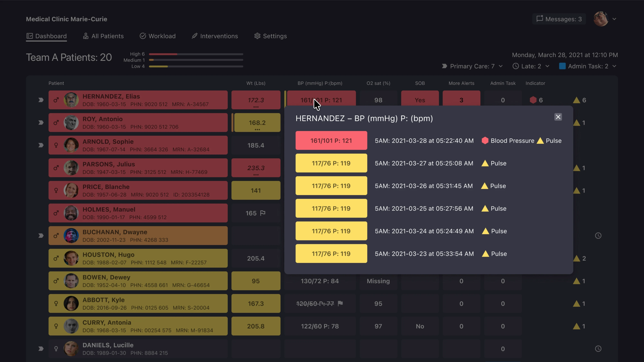Click clock icon in BUCHANAN, Dwayne row
This screenshot has height=362, width=644.
598,236
